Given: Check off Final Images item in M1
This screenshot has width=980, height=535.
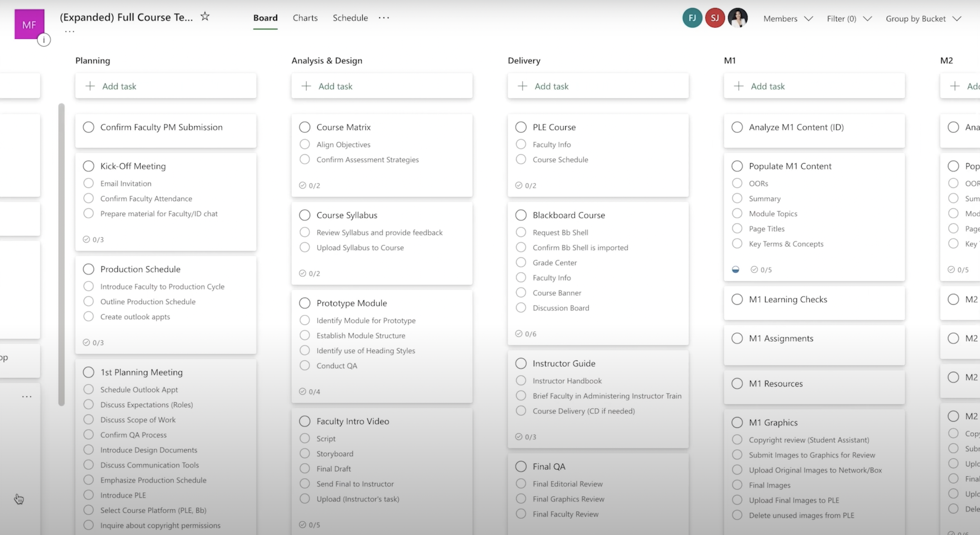Looking at the screenshot, I should pyautogui.click(x=737, y=485).
